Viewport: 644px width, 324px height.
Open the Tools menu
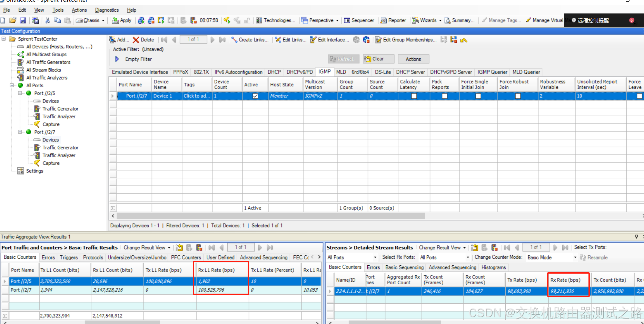tap(58, 10)
